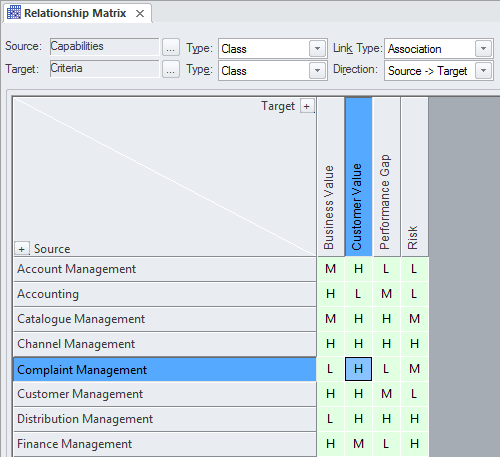
Task: Click Catalogue Management Performance Gap cell
Action: (386, 319)
